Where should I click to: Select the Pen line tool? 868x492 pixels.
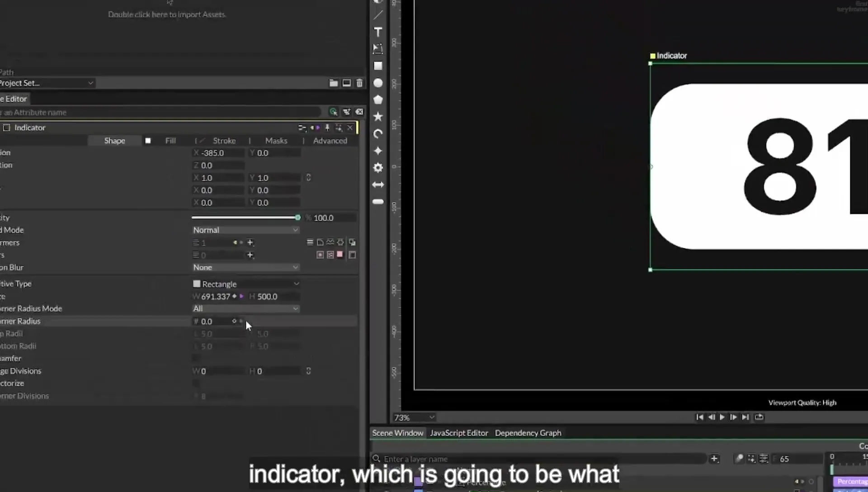378,15
